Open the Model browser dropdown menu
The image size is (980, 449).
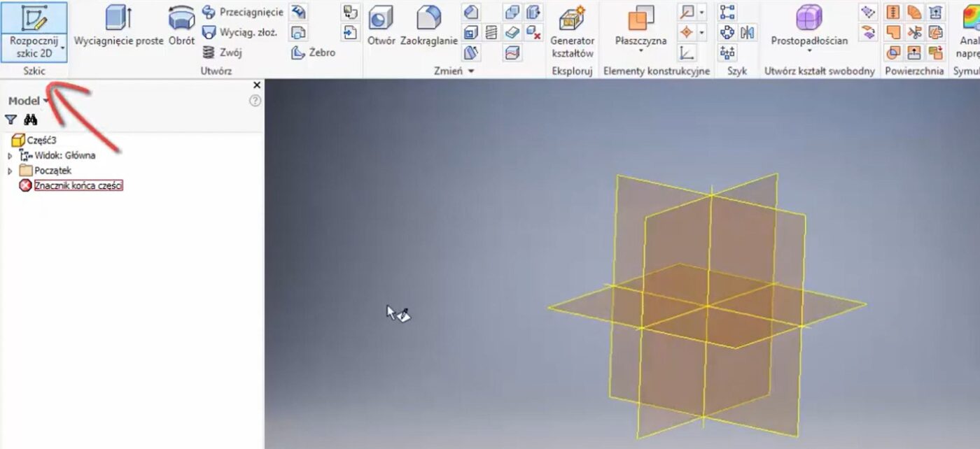(x=46, y=101)
